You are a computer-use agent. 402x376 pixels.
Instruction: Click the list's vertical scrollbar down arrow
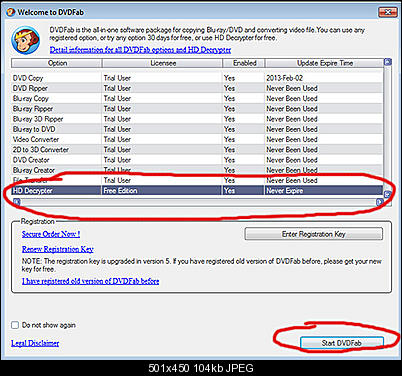click(387, 194)
